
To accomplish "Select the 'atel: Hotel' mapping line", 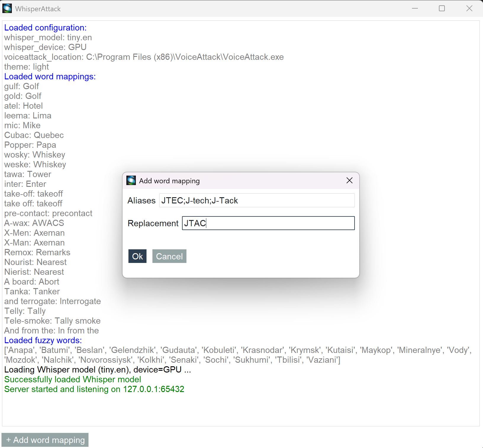I will tap(23, 106).
